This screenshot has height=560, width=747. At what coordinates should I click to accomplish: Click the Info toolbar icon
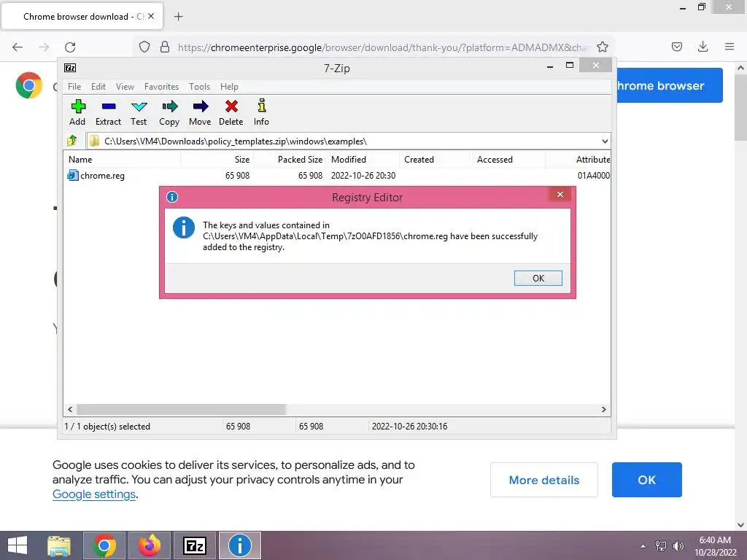pyautogui.click(x=262, y=106)
